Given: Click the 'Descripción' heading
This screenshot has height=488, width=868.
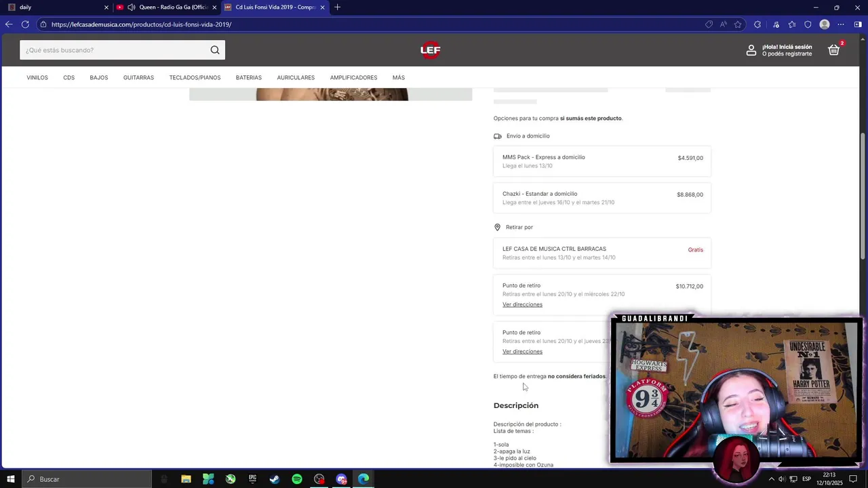Looking at the screenshot, I should pos(516,405).
